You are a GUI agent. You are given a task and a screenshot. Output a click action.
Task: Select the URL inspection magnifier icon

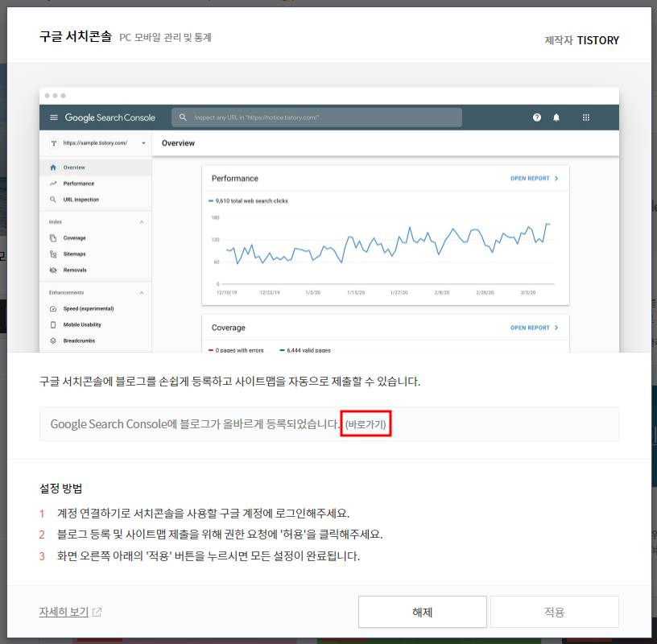53,200
